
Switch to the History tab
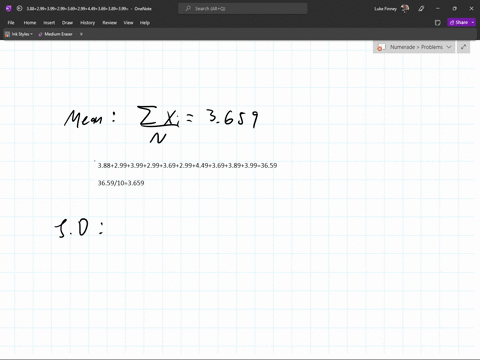tap(88, 23)
